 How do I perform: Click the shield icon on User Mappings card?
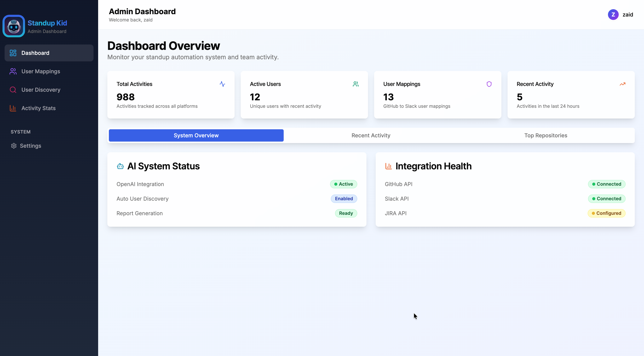tap(489, 84)
